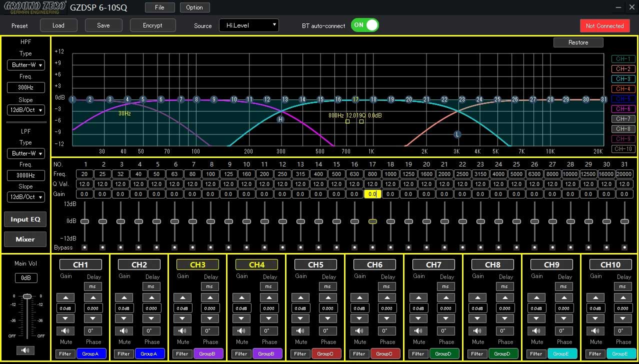Open the File menu
The width and height of the screenshot is (639, 364).
(159, 7)
